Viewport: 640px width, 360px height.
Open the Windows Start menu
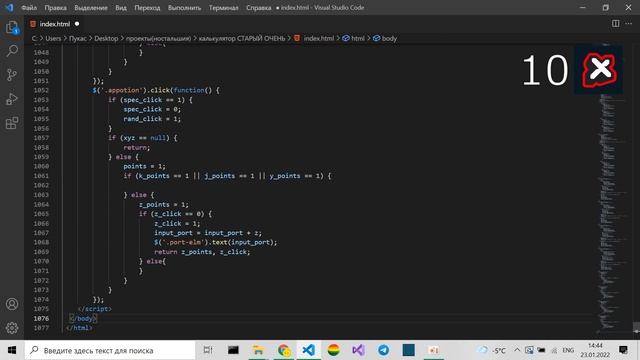point(12,350)
